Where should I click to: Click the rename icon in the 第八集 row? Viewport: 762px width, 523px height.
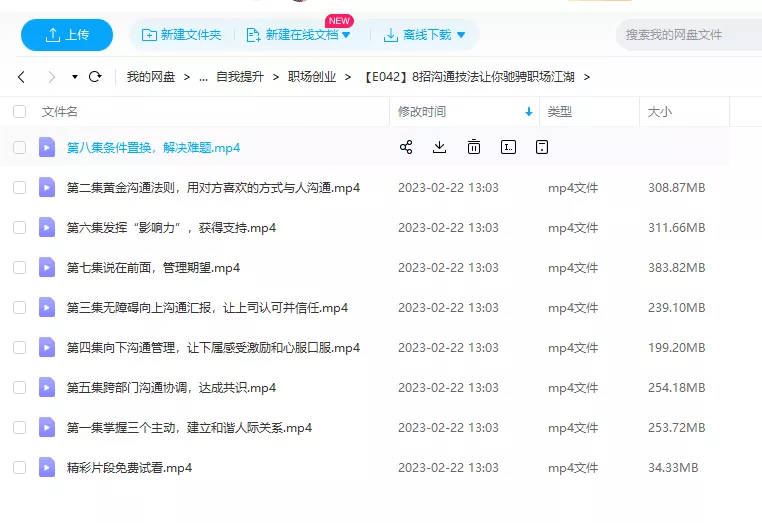click(508, 148)
